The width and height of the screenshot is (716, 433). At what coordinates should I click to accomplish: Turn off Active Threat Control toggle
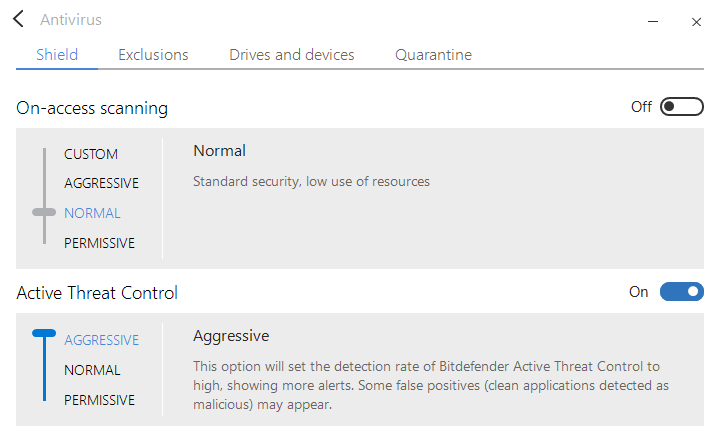coord(681,292)
